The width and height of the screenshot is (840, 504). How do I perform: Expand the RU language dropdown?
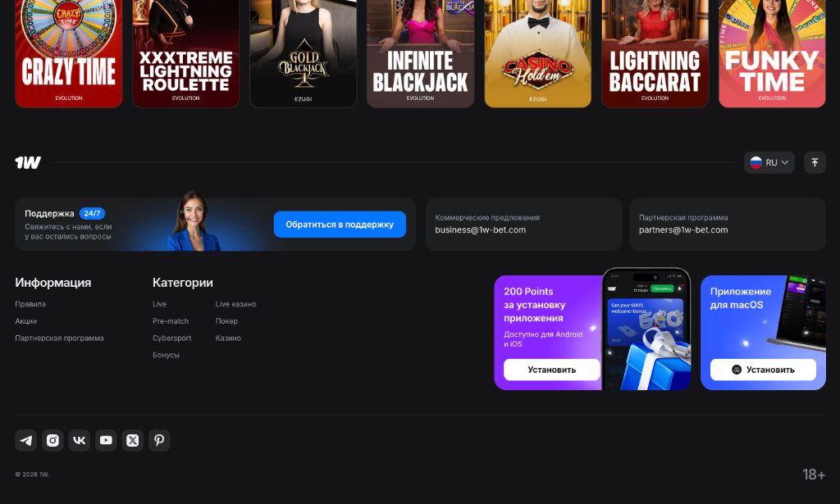769,162
